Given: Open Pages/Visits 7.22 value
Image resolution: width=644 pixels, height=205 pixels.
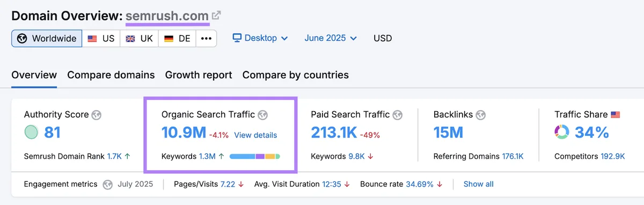Looking at the screenshot, I should (228, 184).
